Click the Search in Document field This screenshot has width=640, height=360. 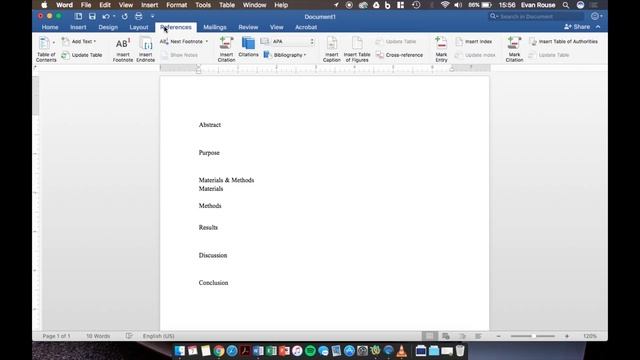537,16
